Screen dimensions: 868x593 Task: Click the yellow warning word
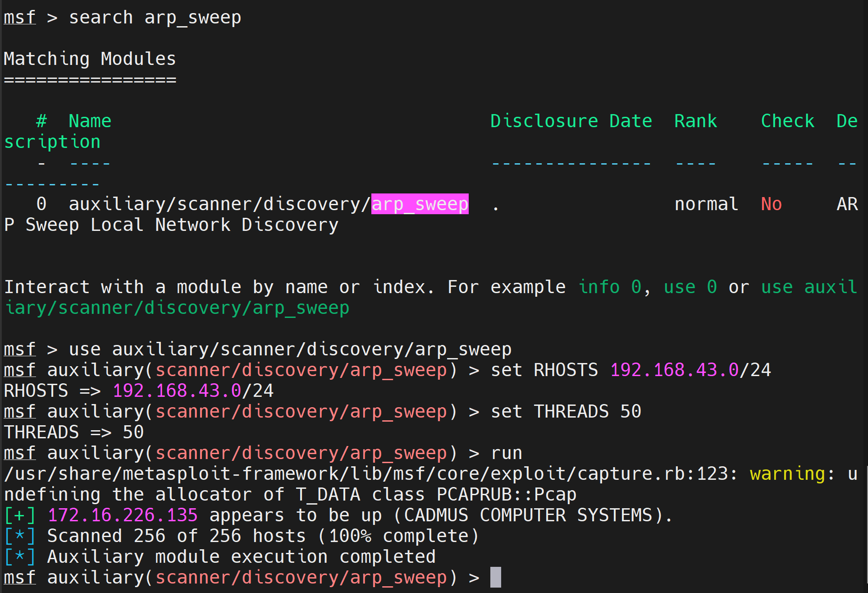click(787, 473)
